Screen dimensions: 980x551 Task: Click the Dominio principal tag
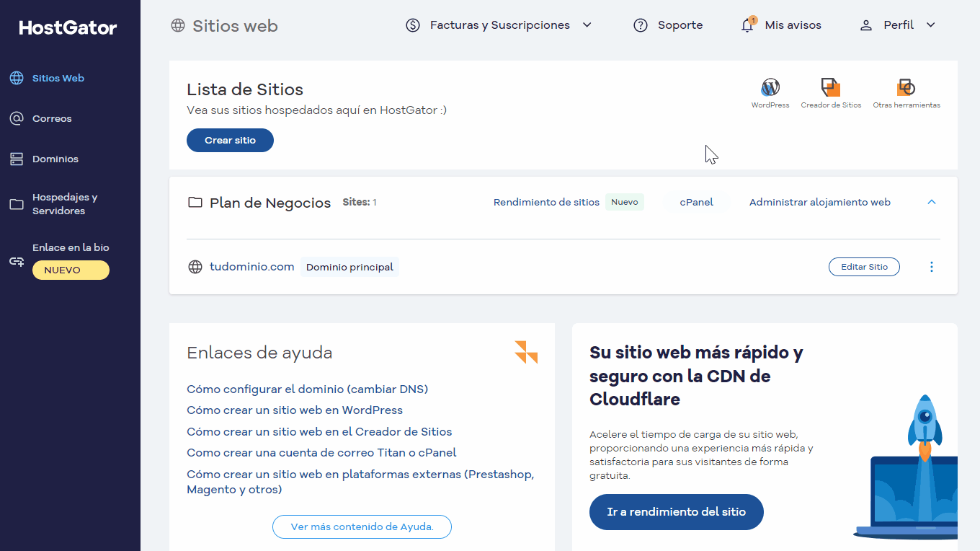coord(349,268)
